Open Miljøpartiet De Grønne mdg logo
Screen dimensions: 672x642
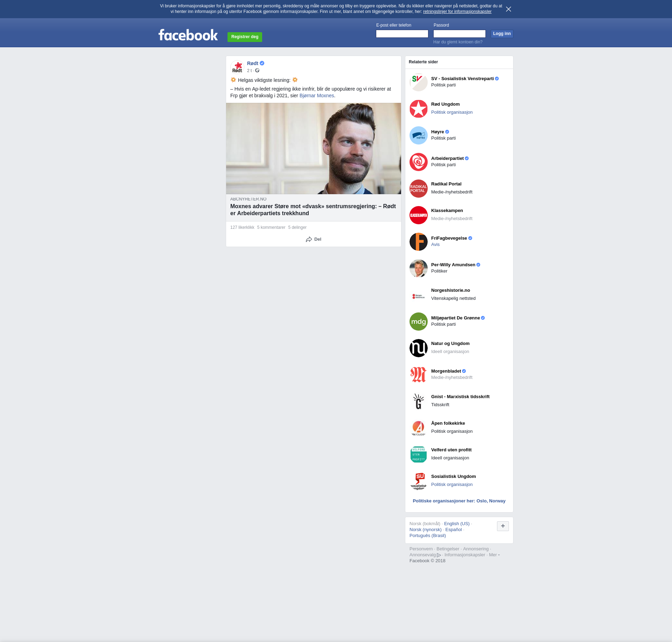(419, 322)
